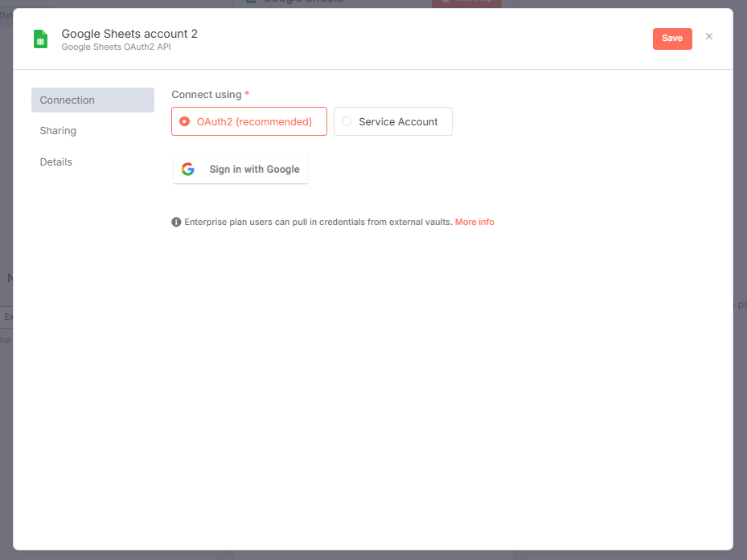
Task: Click the Google Sheets logo icon
Action: [x=40, y=39]
